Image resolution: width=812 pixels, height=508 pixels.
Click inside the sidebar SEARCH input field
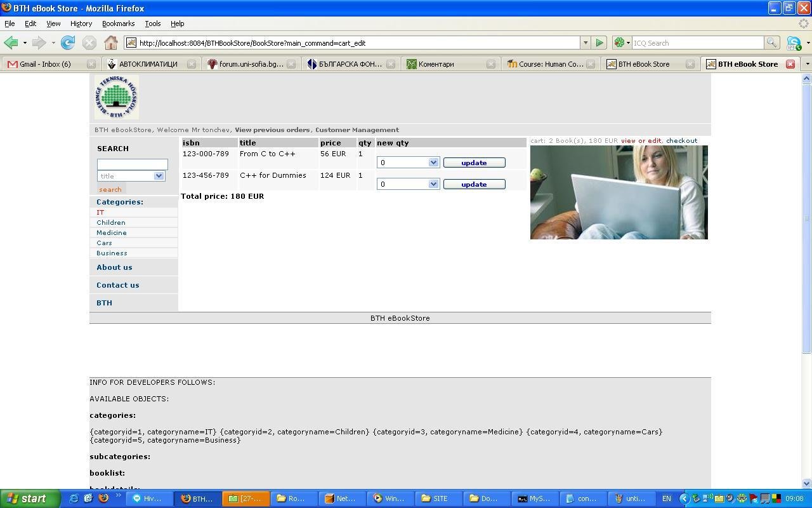(131, 164)
